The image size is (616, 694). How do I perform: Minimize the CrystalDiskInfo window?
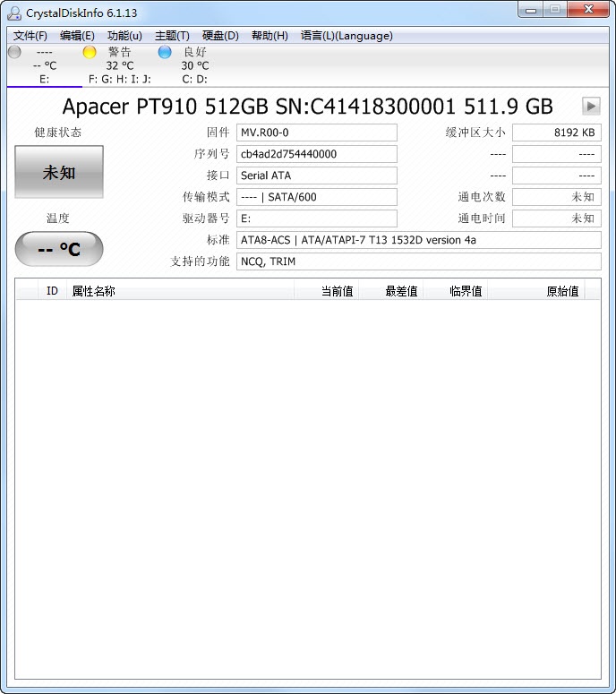coord(531,10)
